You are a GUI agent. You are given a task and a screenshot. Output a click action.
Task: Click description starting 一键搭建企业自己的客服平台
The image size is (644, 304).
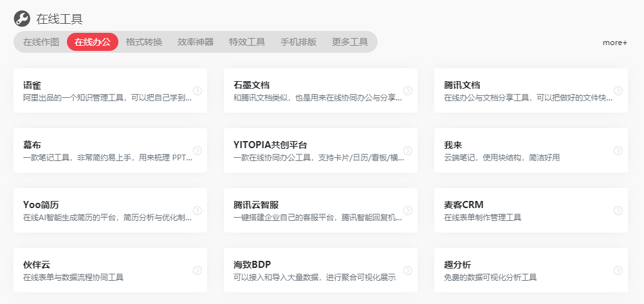[x=317, y=218]
